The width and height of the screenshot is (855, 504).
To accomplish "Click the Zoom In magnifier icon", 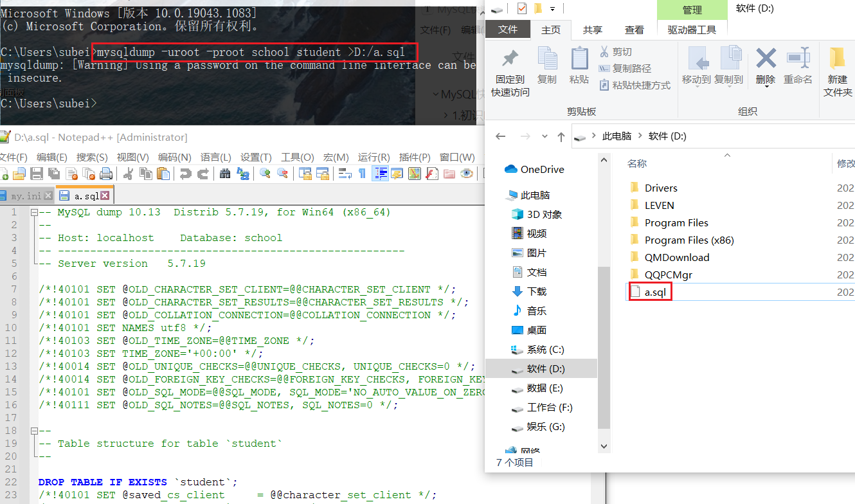I will pyautogui.click(x=265, y=174).
